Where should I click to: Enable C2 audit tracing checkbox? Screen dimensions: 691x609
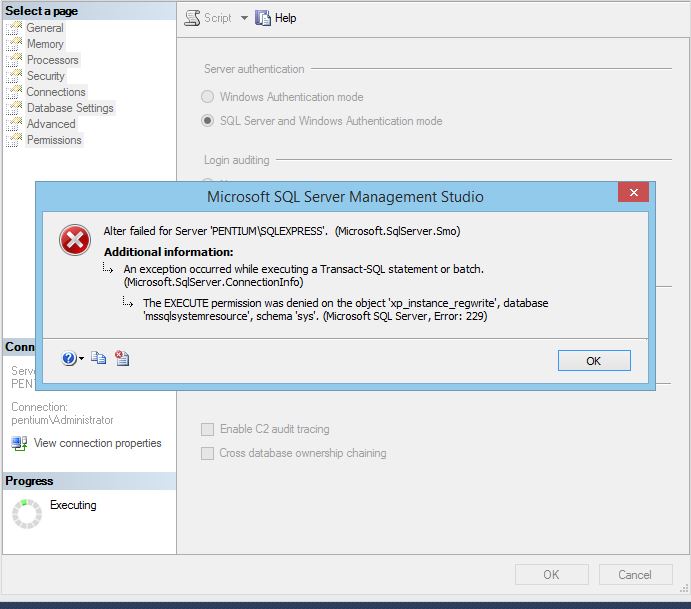208,429
